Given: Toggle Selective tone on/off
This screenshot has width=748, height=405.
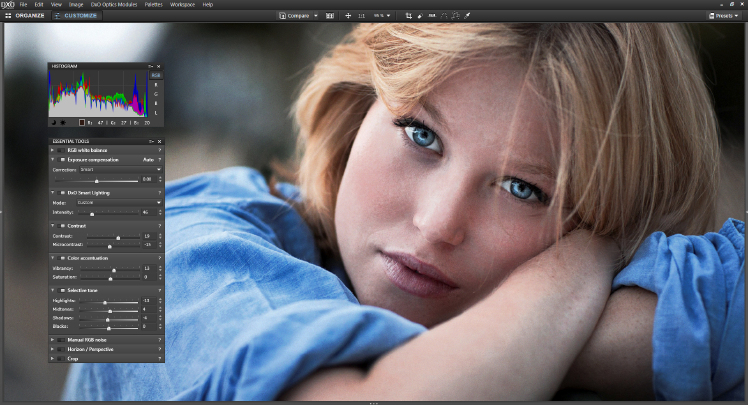Looking at the screenshot, I should (61, 290).
